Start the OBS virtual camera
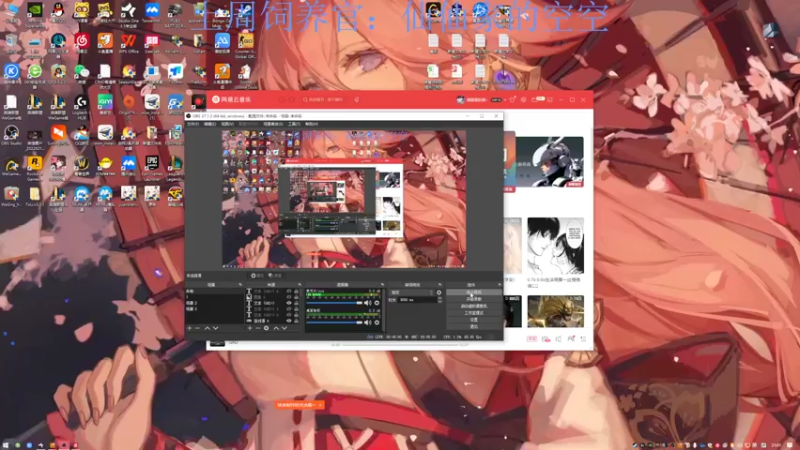 pos(473,306)
